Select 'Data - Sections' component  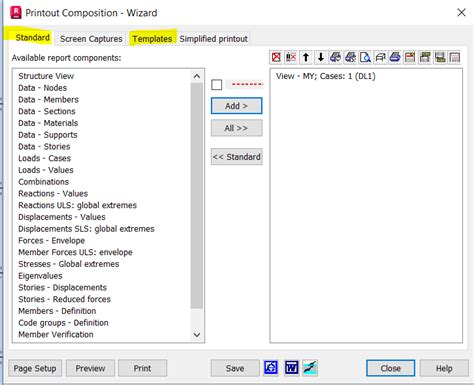tap(47, 111)
